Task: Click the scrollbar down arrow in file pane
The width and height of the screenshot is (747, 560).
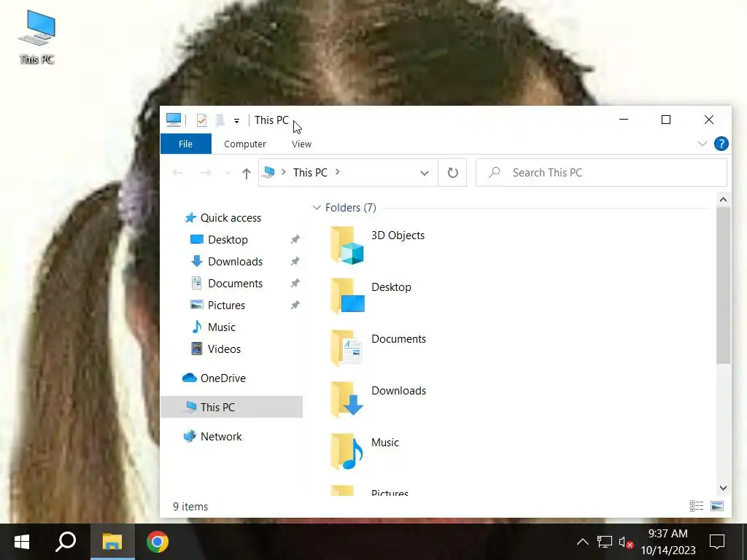Action: (723, 488)
